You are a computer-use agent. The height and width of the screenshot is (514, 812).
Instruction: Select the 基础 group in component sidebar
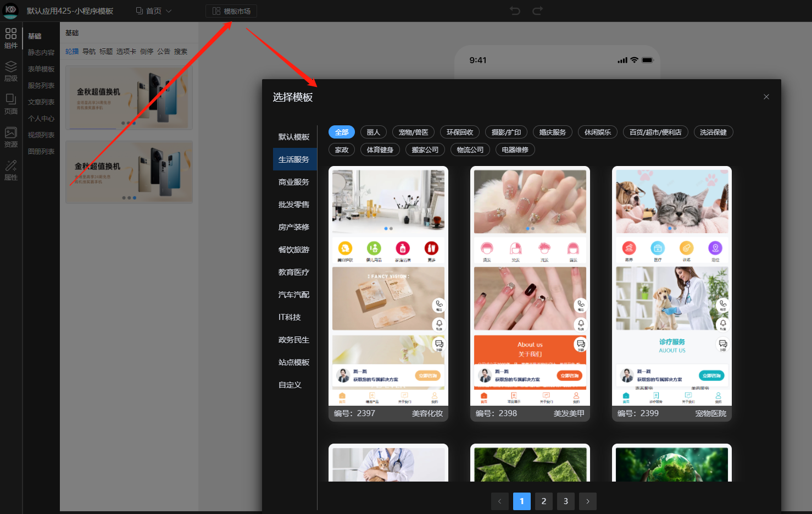tap(35, 36)
